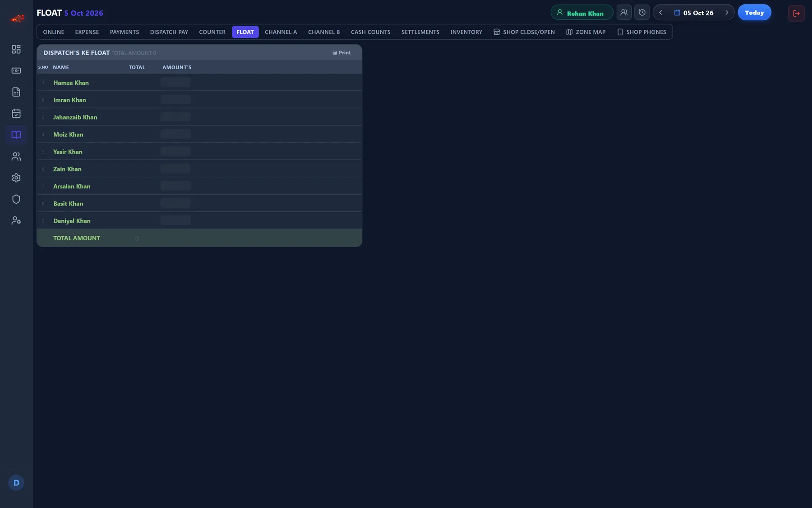Click the red logout icon

796,13
